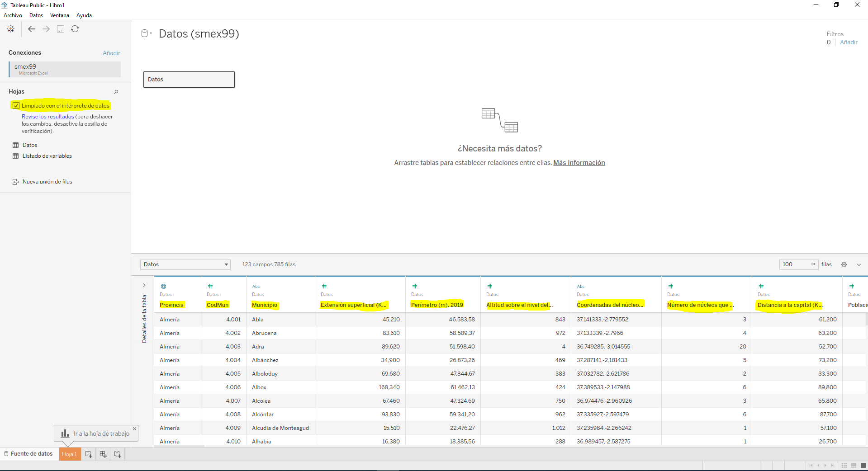Click the Save icon in the toolbar

pos(61,29)
